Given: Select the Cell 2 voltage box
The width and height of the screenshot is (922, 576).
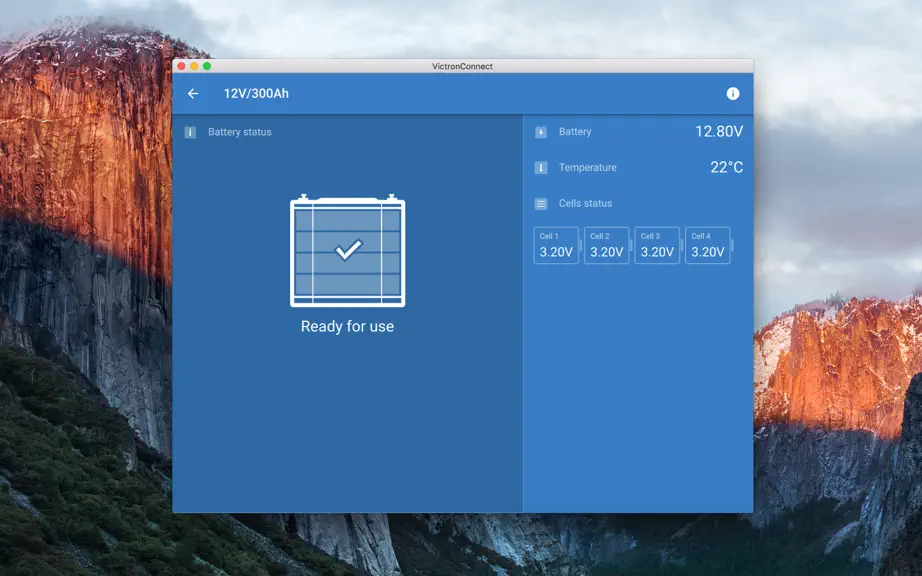Looking at the screenshot, I should pyautogui.click(x=607, y=245).
